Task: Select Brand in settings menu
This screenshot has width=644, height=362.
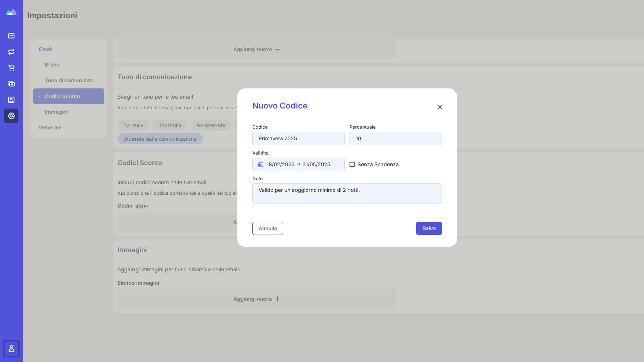Action: (x=52, y=65)
